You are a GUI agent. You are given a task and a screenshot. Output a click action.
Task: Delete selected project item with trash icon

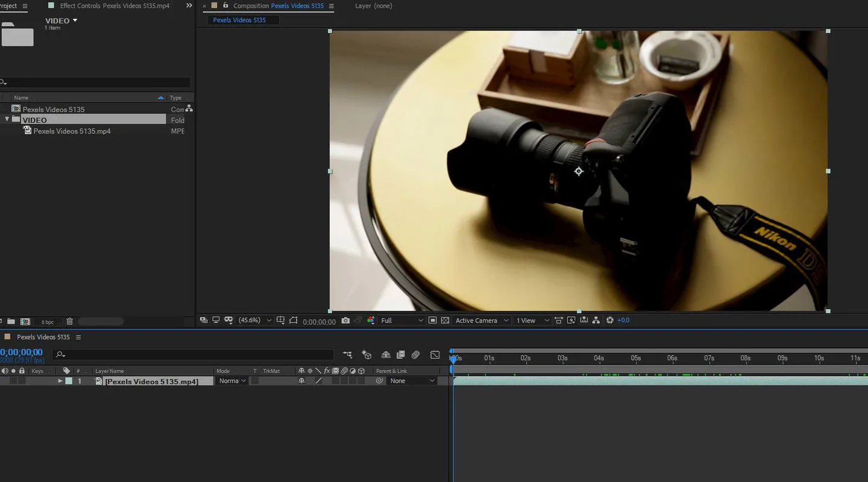pyautogui.click(x=69, y=322)
